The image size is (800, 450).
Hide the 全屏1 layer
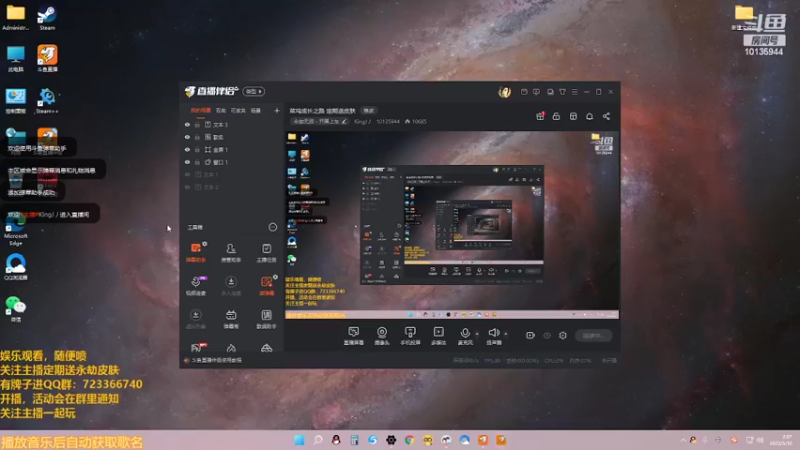tap(187, 149)
